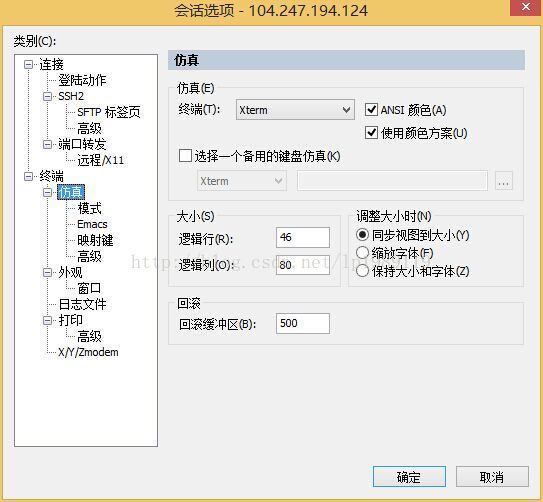This screenshot has height=502, width=543.
Task: Open the 终端(T) Xterm dropdown
Action: pyautogui.click(x=295, y=110)
